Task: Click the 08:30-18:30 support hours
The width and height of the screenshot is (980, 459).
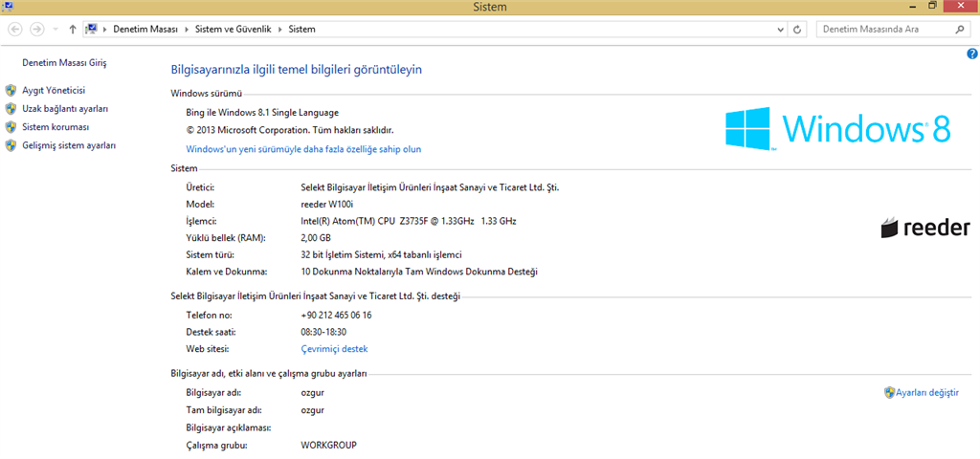Action: [323, 332]
